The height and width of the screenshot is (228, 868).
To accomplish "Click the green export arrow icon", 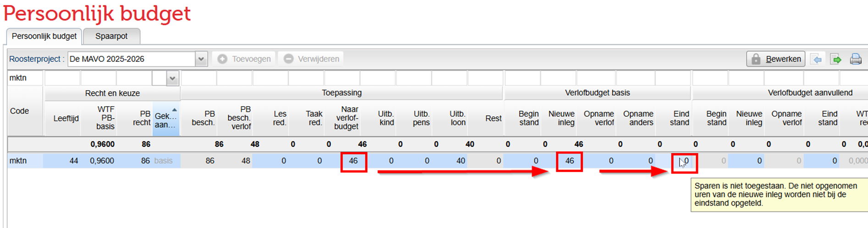I will (x=836, y=59).
